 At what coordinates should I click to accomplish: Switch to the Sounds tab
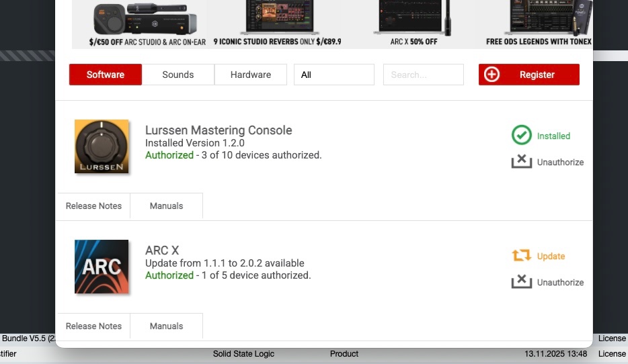178,75
